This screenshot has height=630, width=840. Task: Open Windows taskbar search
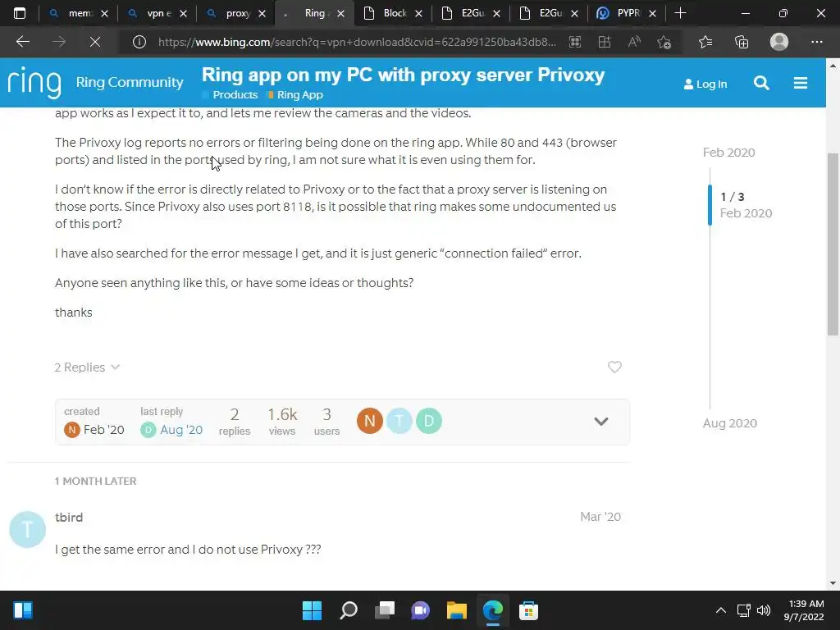(348, 610)
